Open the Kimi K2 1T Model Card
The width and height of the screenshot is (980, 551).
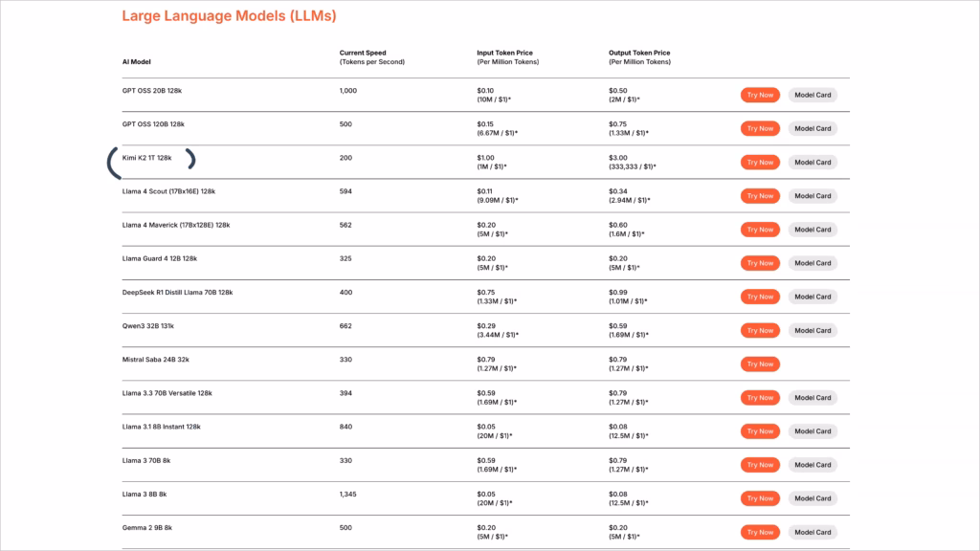[x=813, y=163]
